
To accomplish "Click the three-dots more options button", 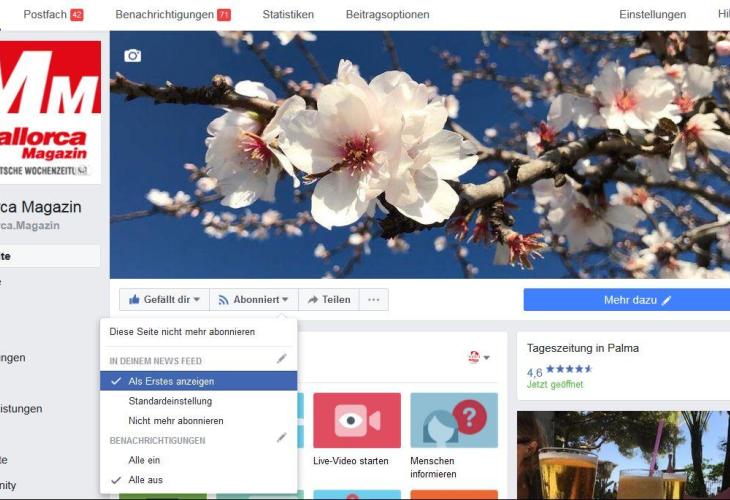I will coord(373,300).
